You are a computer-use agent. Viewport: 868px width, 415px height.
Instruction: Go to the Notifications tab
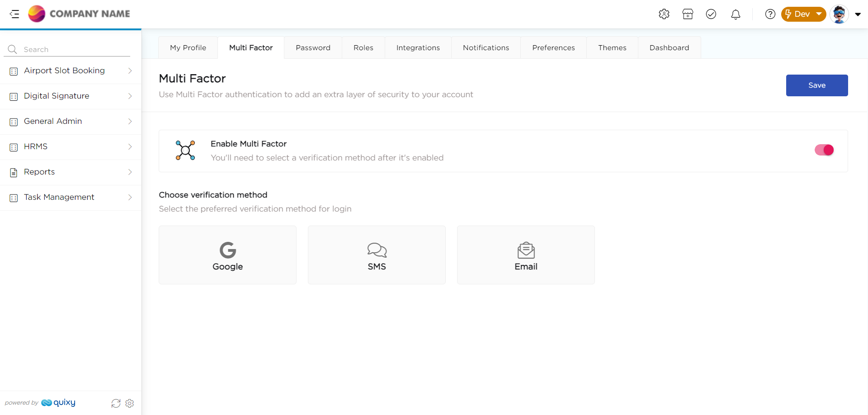tap(486, 47)
